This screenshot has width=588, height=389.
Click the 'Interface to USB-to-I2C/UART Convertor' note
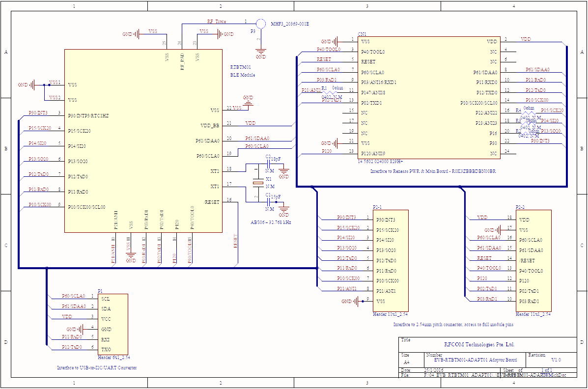click(97, 367)
